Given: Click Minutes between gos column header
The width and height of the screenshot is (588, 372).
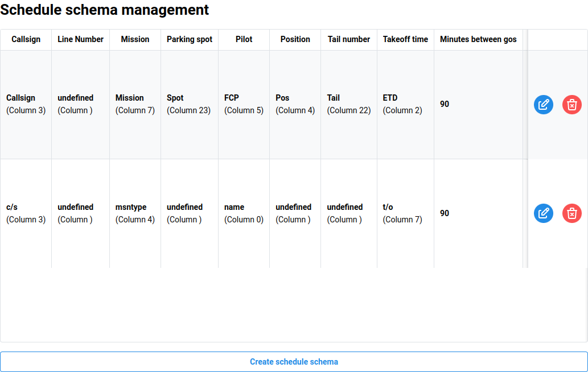Looking at the screenshot, I should pos(478,39).
